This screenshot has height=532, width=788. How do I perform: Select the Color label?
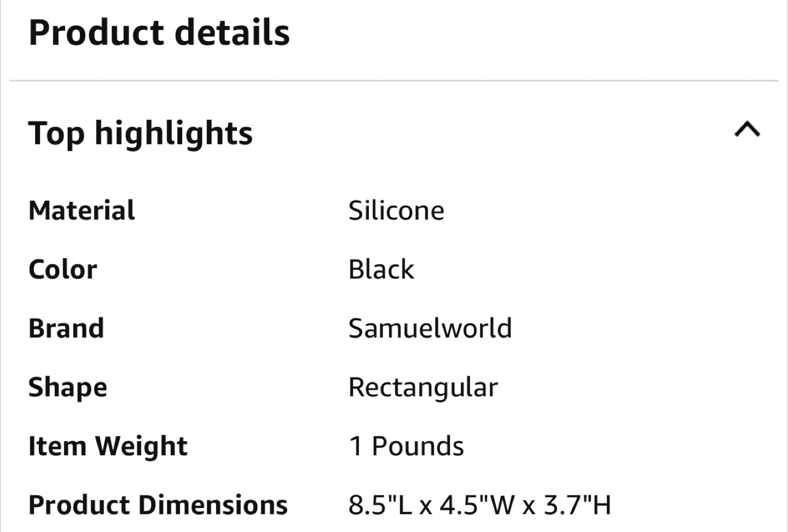63,269
